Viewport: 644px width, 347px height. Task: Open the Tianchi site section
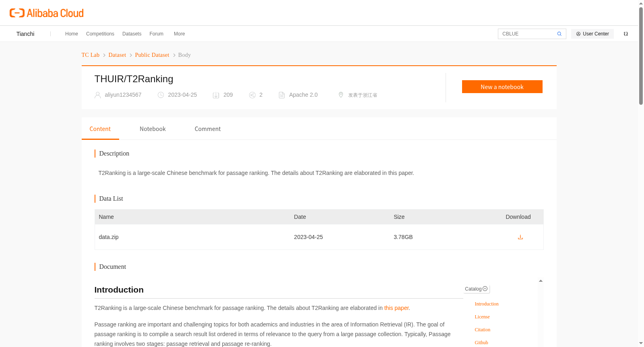(x=25, y=34)
